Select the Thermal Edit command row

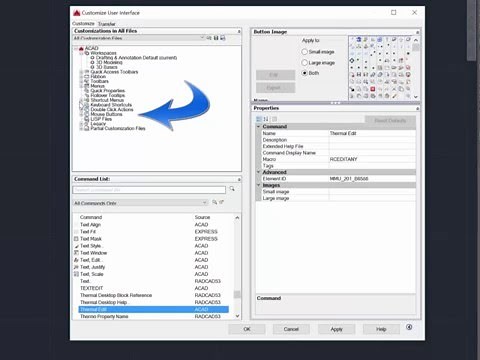154,309
